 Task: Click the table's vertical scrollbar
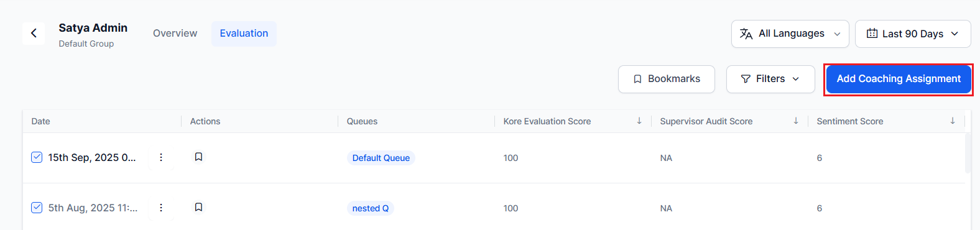coord(968,153)
